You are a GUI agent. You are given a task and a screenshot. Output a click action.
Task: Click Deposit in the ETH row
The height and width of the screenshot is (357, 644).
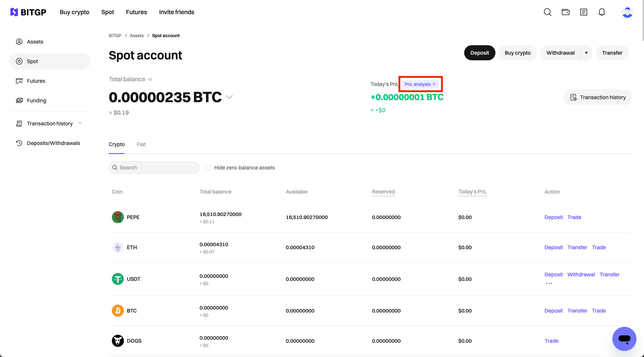tap(553, 247)
